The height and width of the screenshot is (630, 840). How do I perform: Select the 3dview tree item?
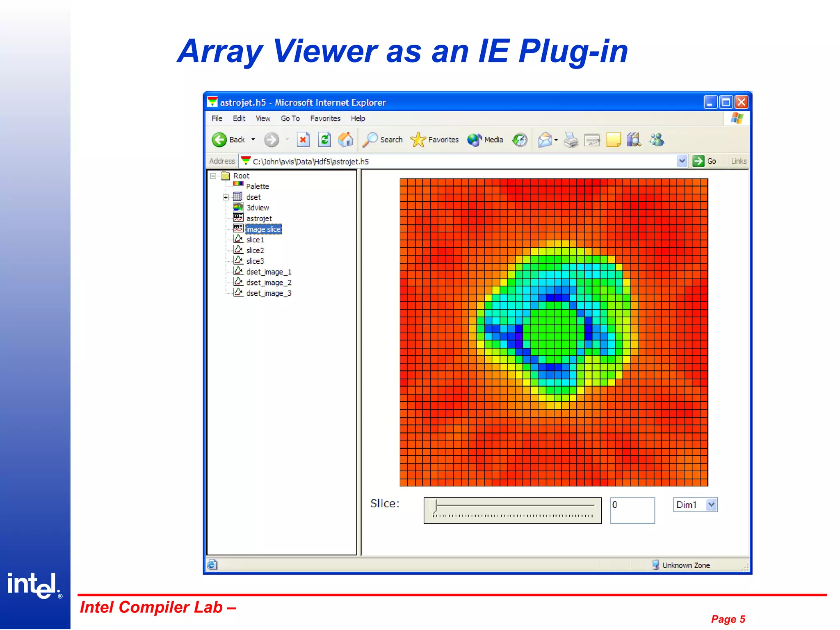click(x=258, y=208)
